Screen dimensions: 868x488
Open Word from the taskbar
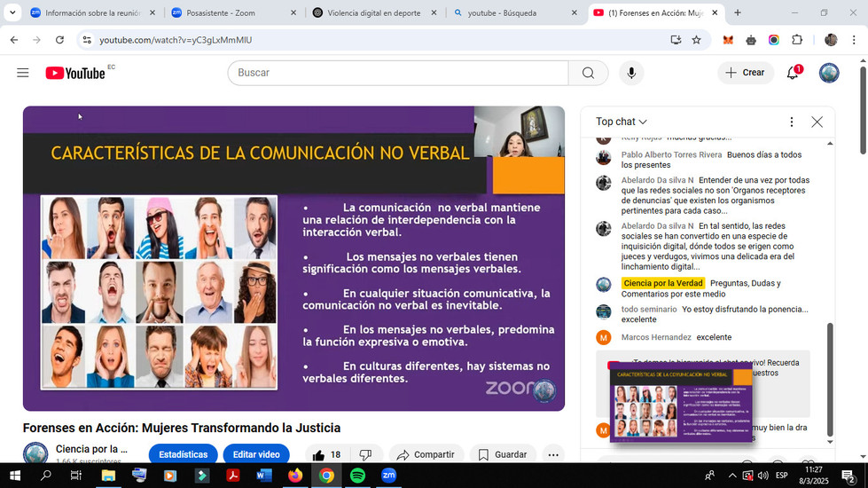click(x=264, y=476)
